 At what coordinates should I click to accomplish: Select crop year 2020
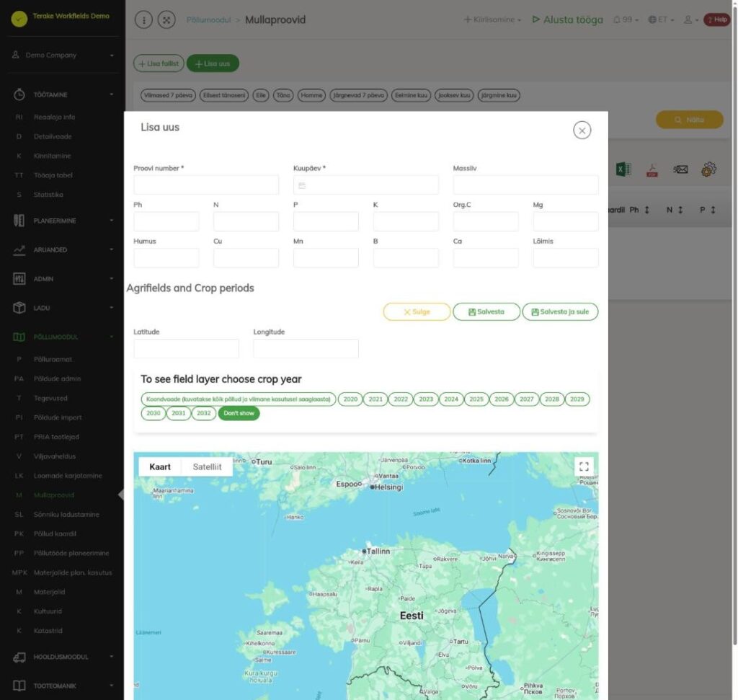(x=350, y=399)
